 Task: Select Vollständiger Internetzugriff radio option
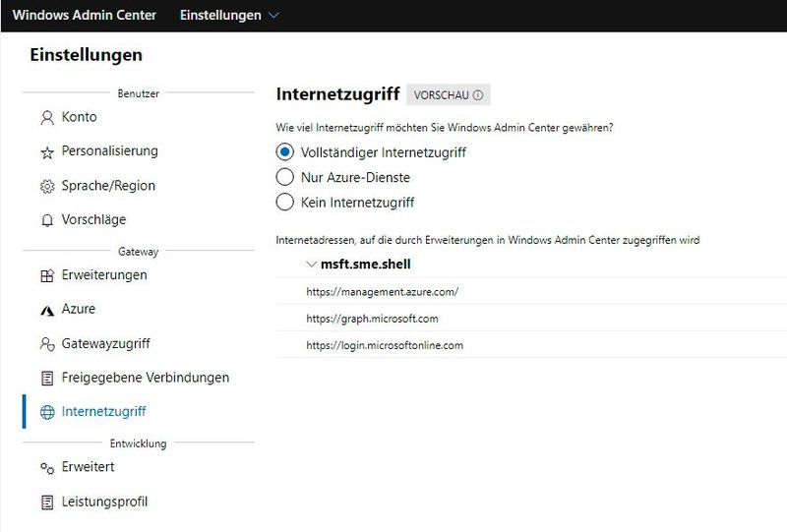(284, 152)
